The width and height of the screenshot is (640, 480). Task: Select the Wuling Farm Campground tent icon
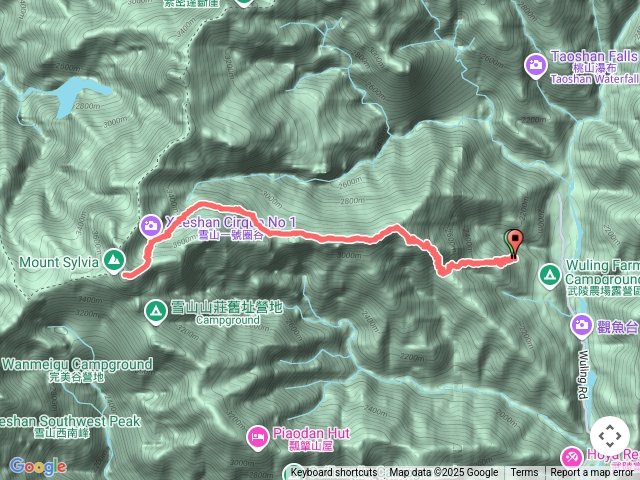549,275
